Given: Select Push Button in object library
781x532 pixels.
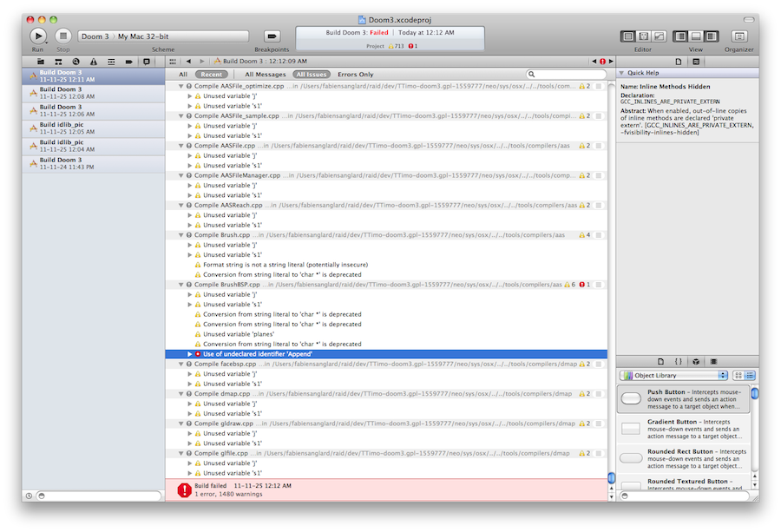Looking at the screenshot, I should point(684,399).
